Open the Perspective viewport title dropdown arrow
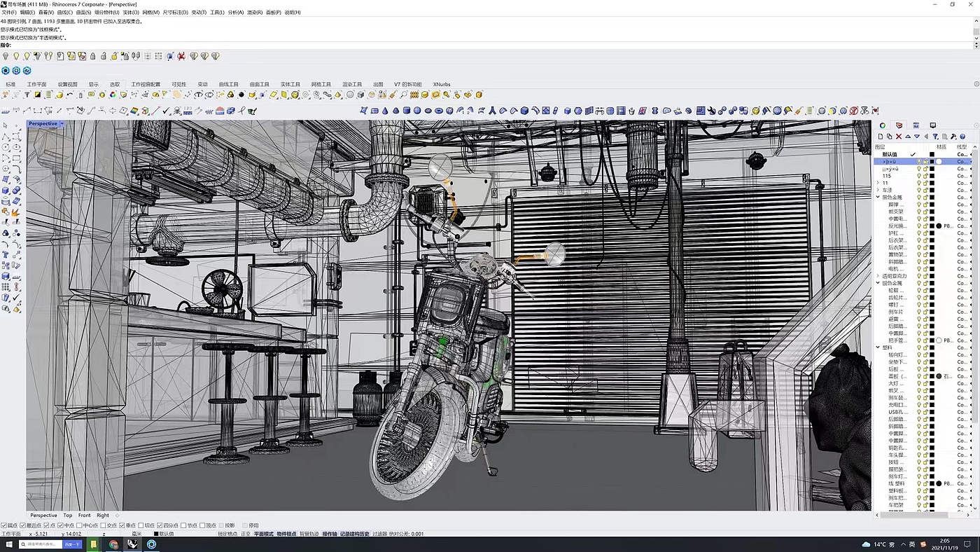Viewport: 980px width, 552px height. tap(62, 124)
